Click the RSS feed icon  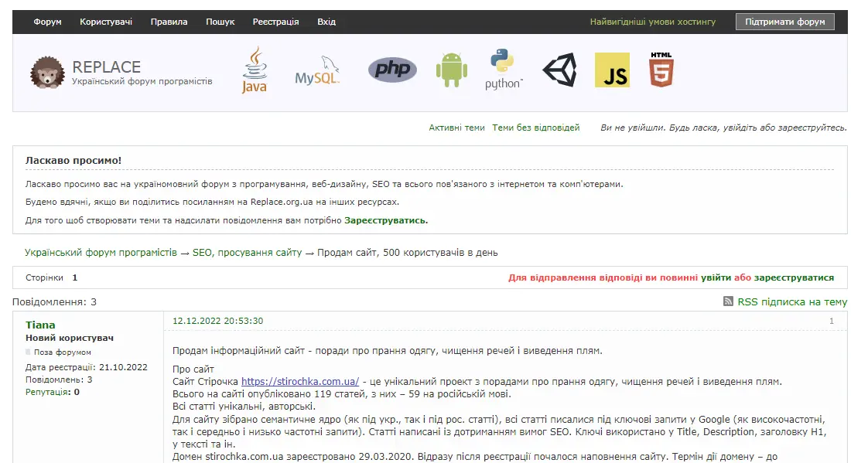click(x=728, y=301)
